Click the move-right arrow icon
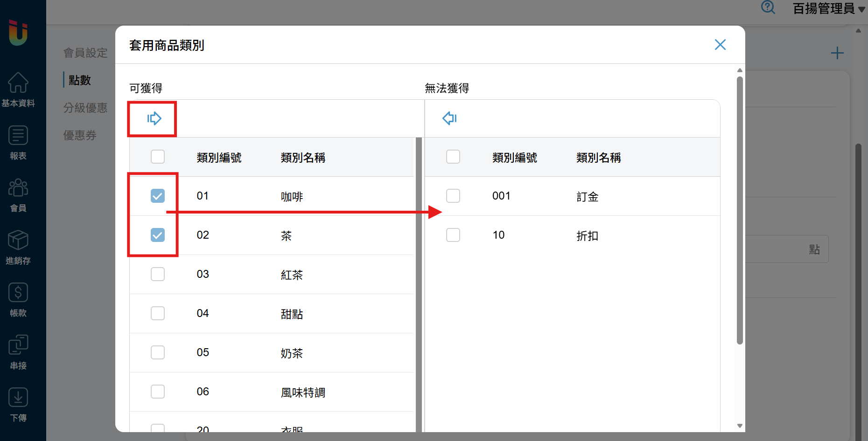This screenshot has width=868, height=441. [x=154, y=118]
